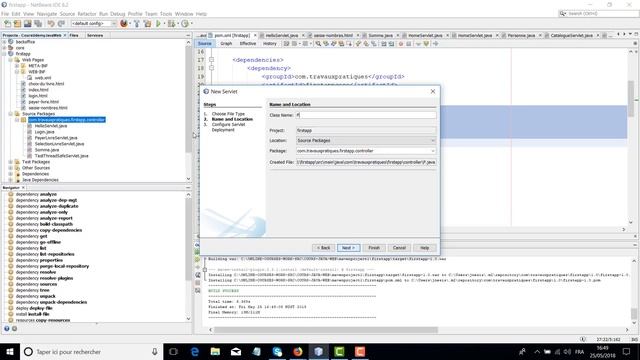
Task: Open the Refactor menu
Action: tap(87, 14)
